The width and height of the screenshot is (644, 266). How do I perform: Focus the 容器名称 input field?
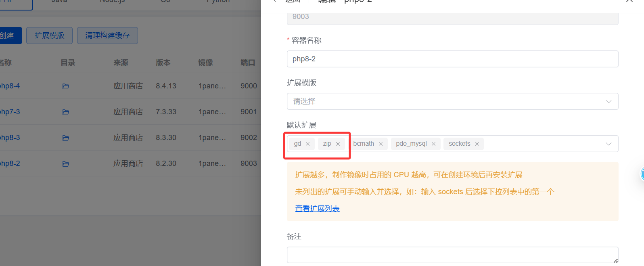pyautogui.click(x=452, y=59)
